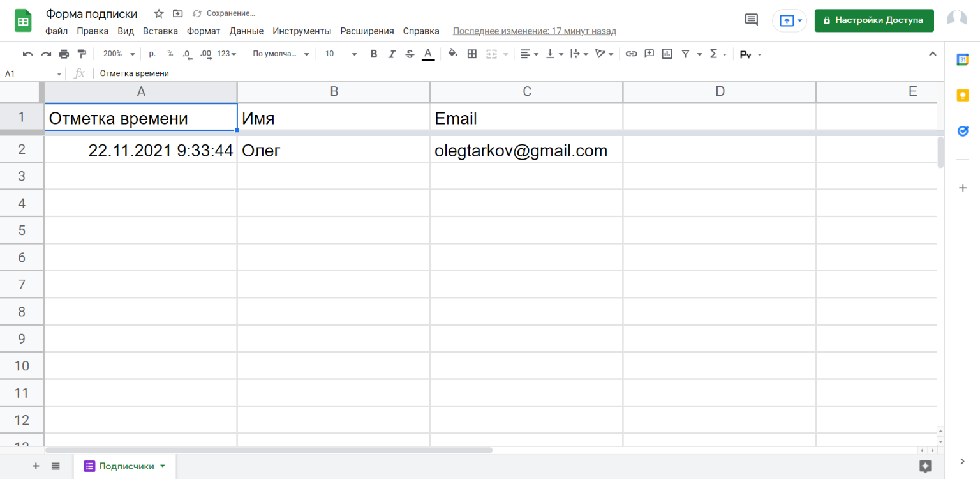The image size is (980, 479).
Task: Open the 200% zoom dropdown
Action: click(x=119, y=54)
